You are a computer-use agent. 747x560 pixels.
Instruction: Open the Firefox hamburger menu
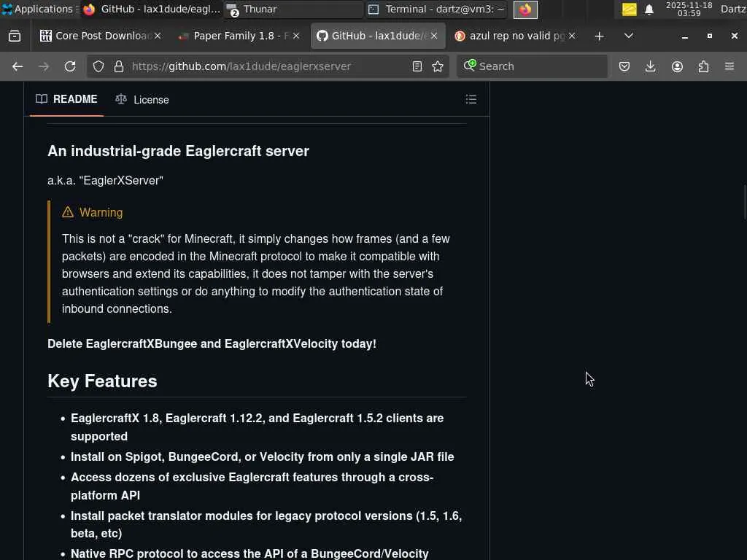729,66
